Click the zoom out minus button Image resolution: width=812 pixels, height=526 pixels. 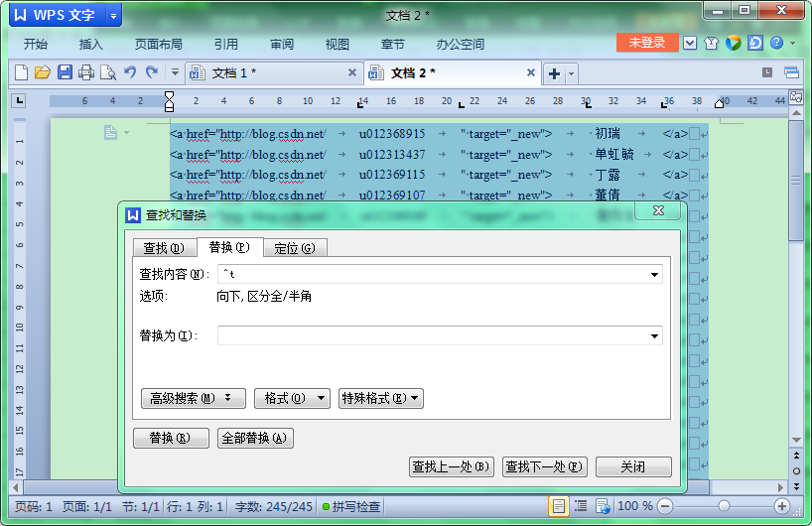click(x=665, y=506)
